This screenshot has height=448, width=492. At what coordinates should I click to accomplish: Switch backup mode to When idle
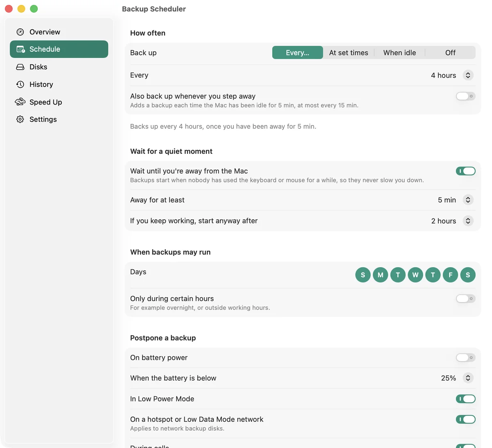(399, 52)
